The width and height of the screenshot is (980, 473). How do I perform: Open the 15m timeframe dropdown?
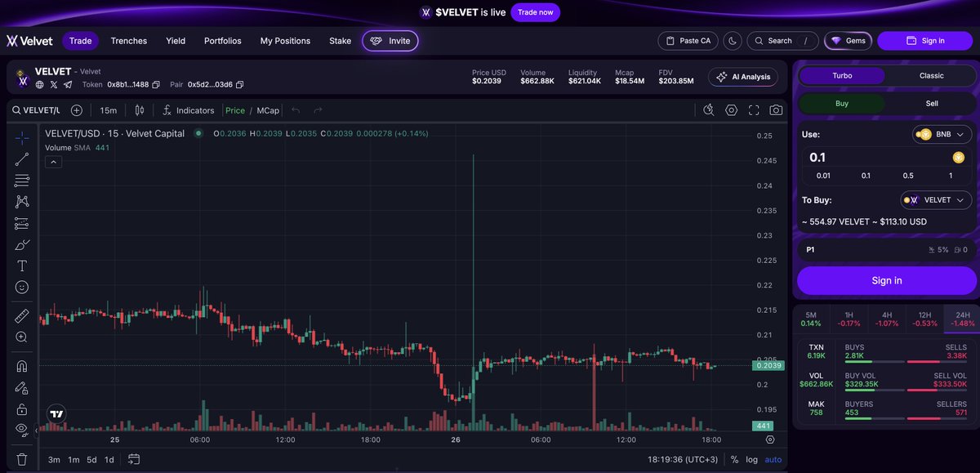108,109
